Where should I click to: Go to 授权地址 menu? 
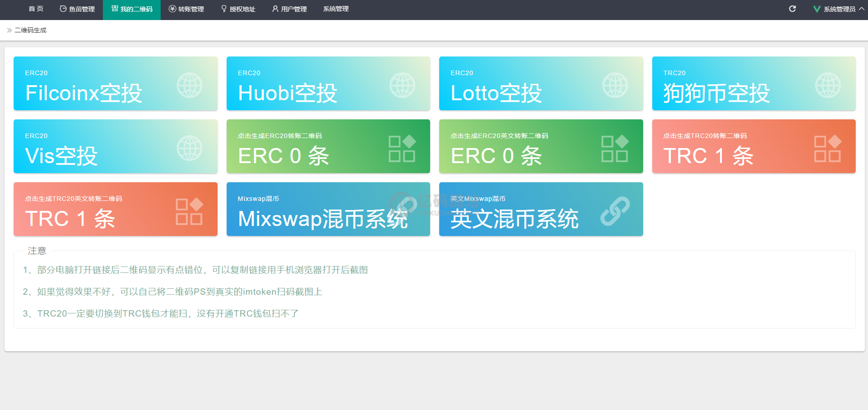tap(238, 9)
